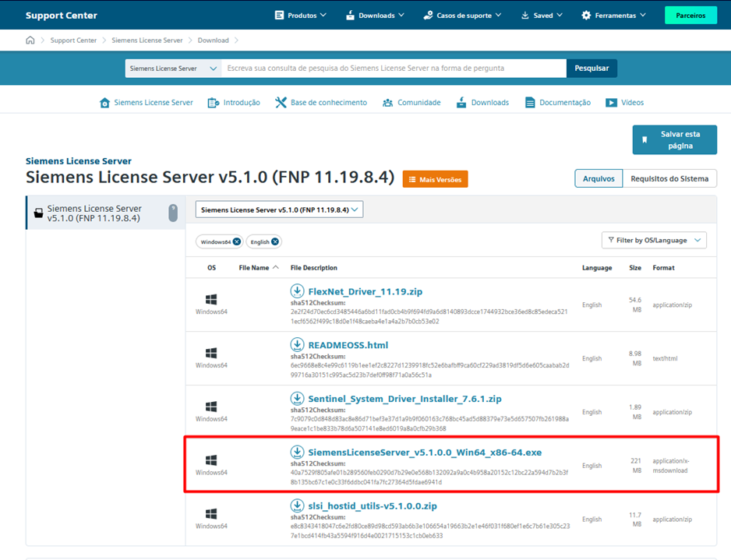The image size is (731, 560).
Task: Switch to Requisitos do Sistema tab
Action: (x=669, y=178)
